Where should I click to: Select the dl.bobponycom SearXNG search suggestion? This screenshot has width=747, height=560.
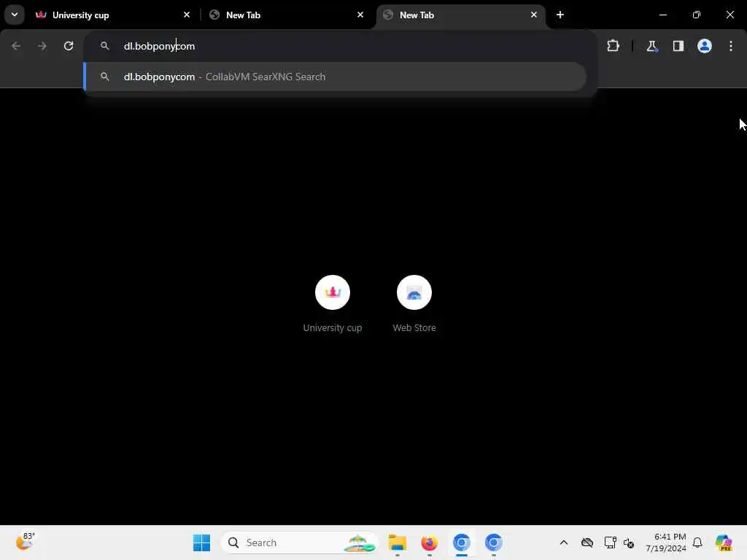(x=335, y=77)
